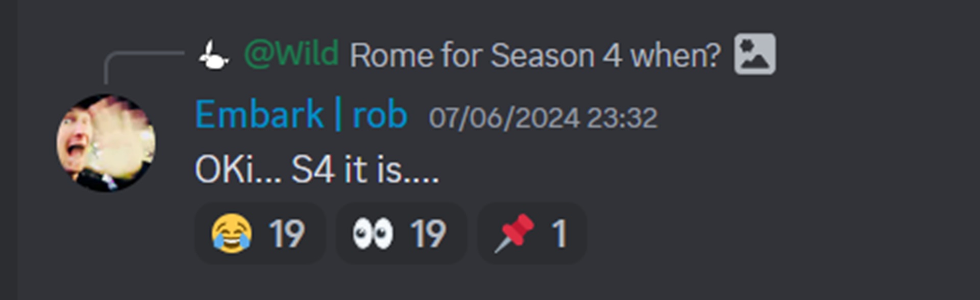This screenshot has width=980, height=300.
Task: Click the Embark | rob username
Action: coord(301,114)
